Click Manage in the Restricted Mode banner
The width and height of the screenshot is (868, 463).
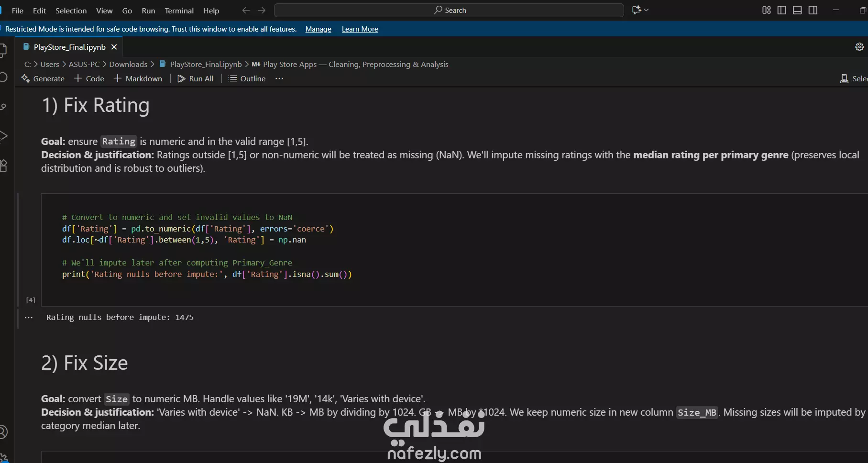[319, 29]
